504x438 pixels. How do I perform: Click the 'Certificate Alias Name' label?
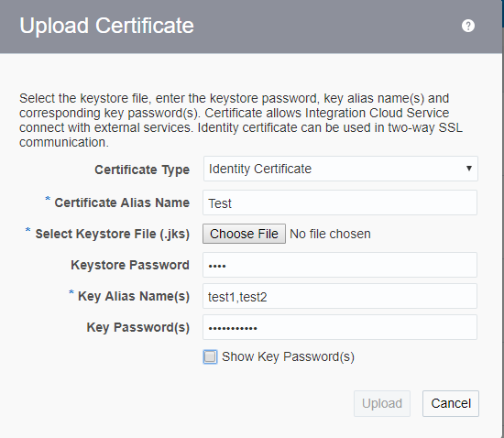click(x=122, y=203)
